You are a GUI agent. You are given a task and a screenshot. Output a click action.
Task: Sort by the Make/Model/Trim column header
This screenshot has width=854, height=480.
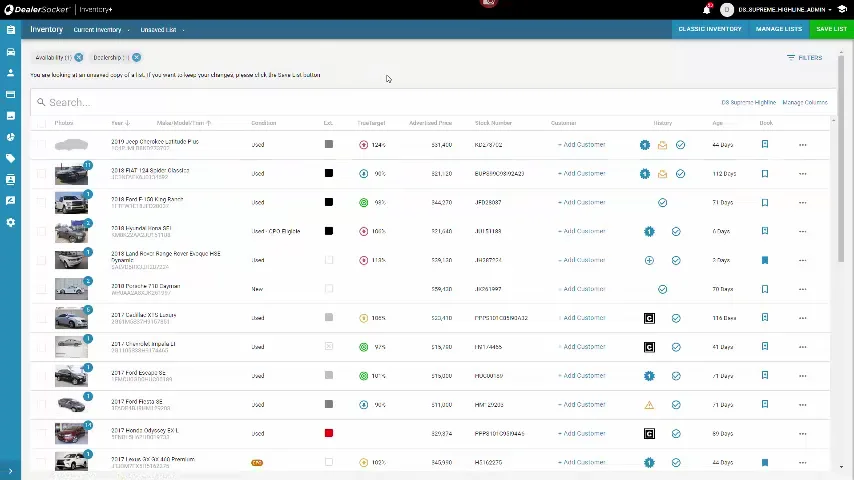click(x=184, y=123)
